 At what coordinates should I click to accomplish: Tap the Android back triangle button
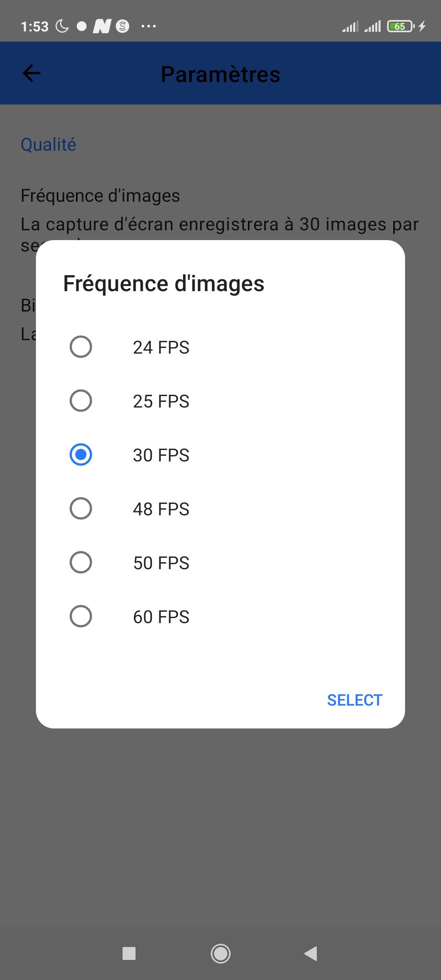(311, 953)
